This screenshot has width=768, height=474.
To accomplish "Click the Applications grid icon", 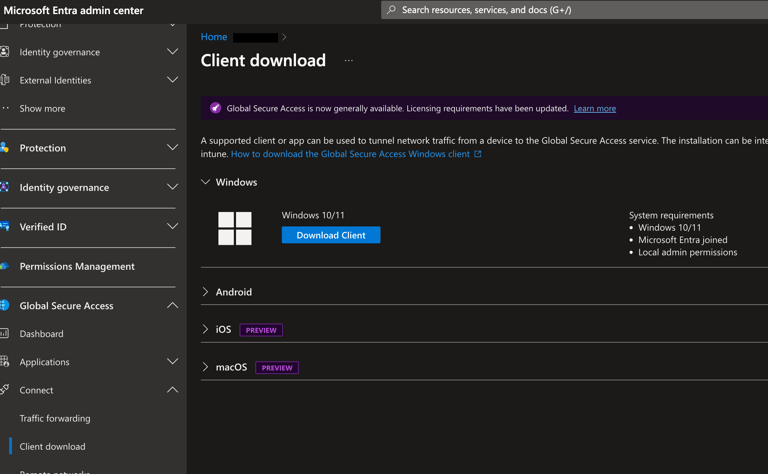I will [4, 361].
